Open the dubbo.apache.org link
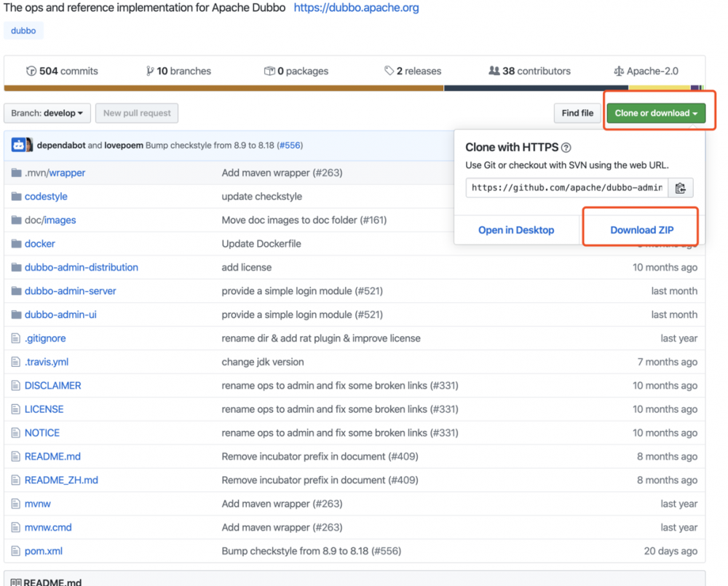Screen dimensions: 728x586 (356, 8)
